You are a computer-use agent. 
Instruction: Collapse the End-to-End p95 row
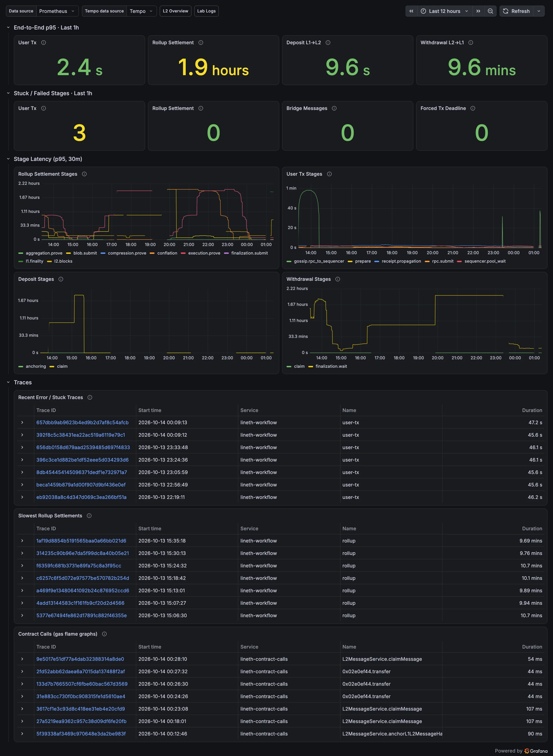coord(8,27)
